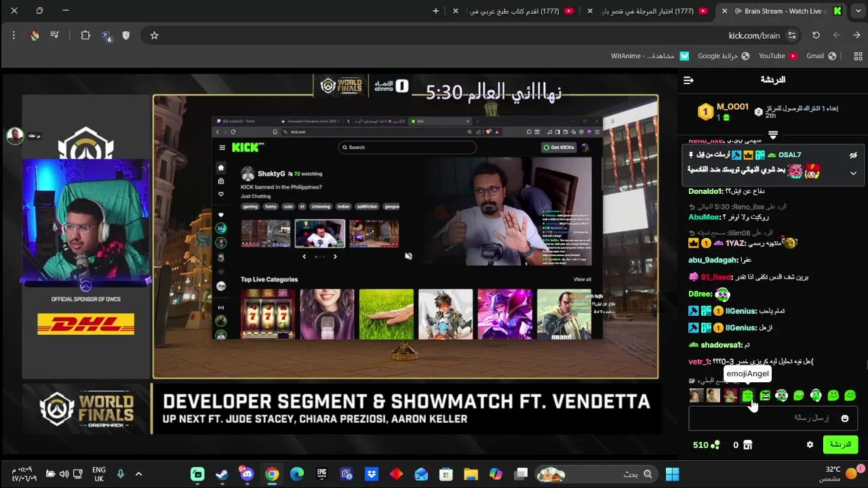Insert the first emote thumbnail in the quick row

696,395
